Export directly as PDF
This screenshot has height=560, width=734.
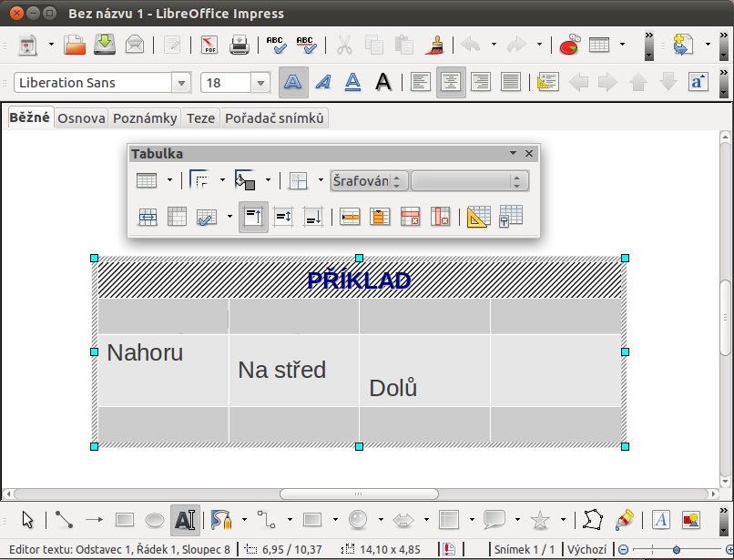[209, 45]
